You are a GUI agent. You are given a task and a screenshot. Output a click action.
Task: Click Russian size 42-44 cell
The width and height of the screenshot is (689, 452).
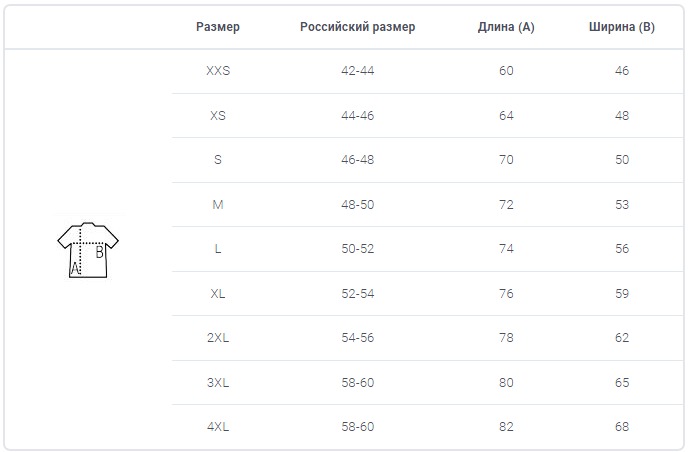358,71
